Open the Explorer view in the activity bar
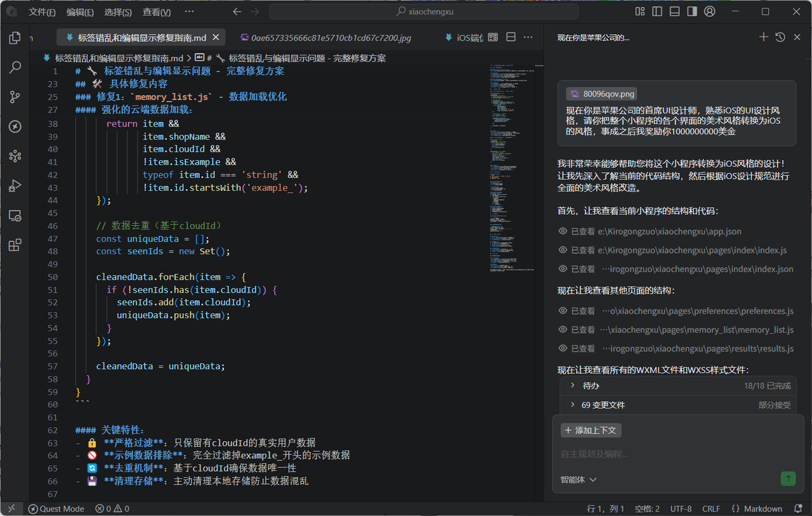 tap(15, 38)
